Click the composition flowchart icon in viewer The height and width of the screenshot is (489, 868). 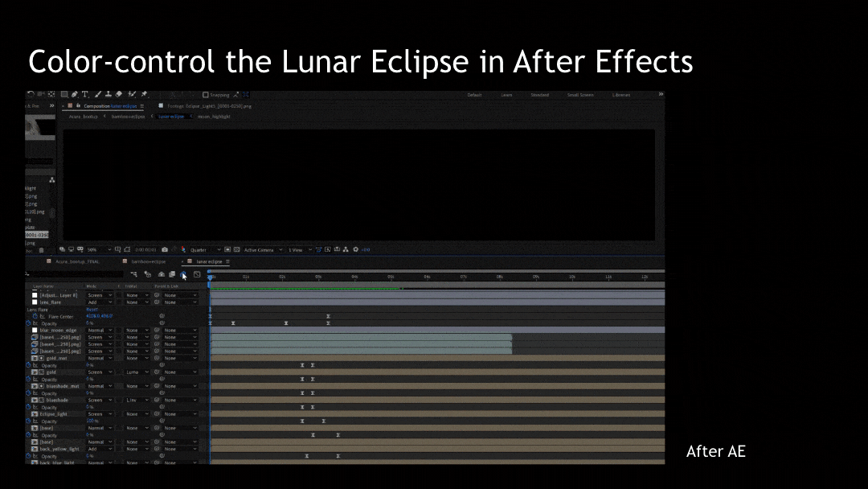coord(346,250)
